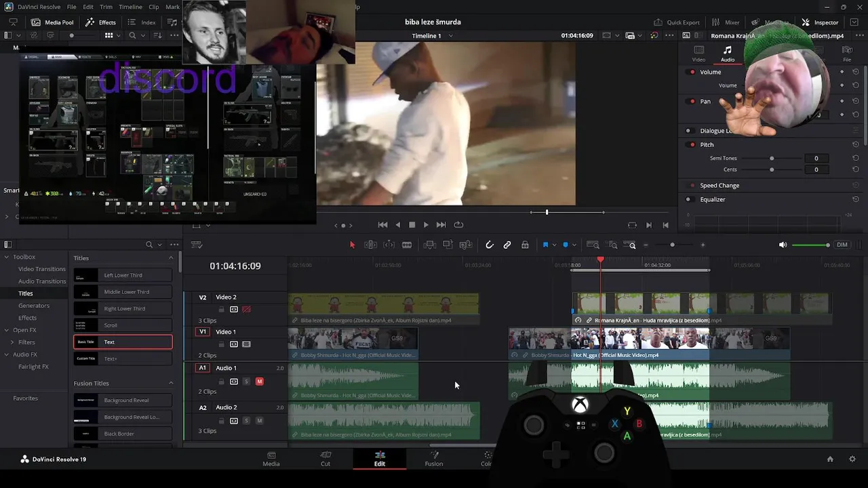Toggle Position Lock padlock icon

pos(525,245)
